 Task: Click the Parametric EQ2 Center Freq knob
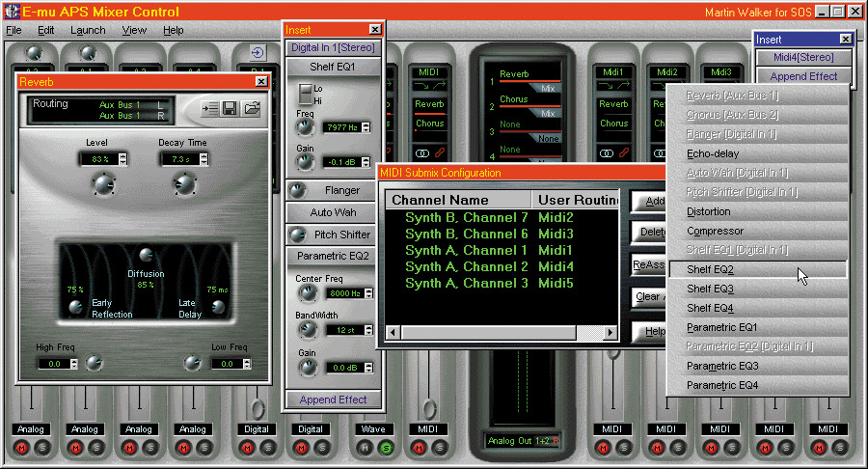[308, 293]
